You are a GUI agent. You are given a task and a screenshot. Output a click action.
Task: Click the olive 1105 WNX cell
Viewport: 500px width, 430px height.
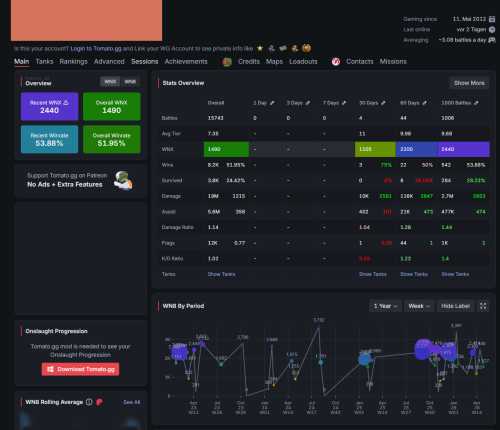click(375, 149)
